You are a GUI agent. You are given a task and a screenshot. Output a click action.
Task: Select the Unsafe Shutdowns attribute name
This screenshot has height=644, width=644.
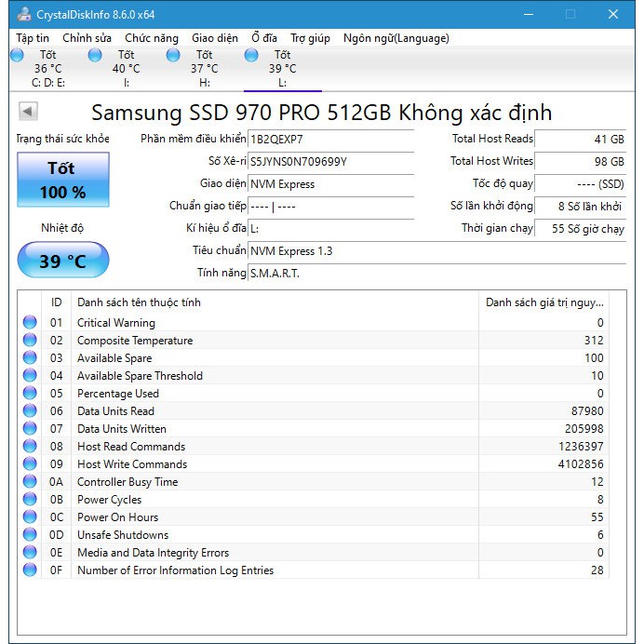coord(123,535)
